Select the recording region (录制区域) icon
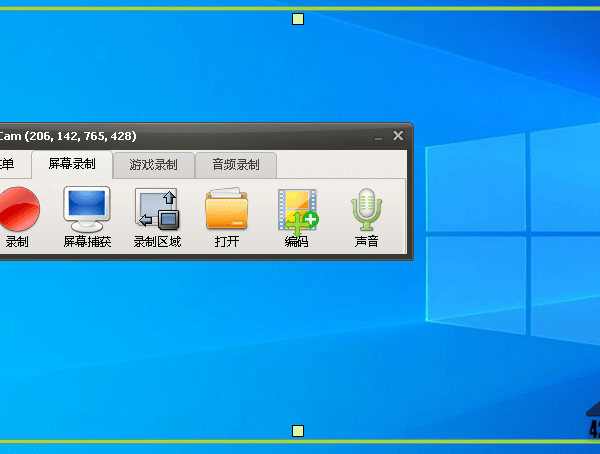Screen dimensions: 600x454 tap(157, 209)
